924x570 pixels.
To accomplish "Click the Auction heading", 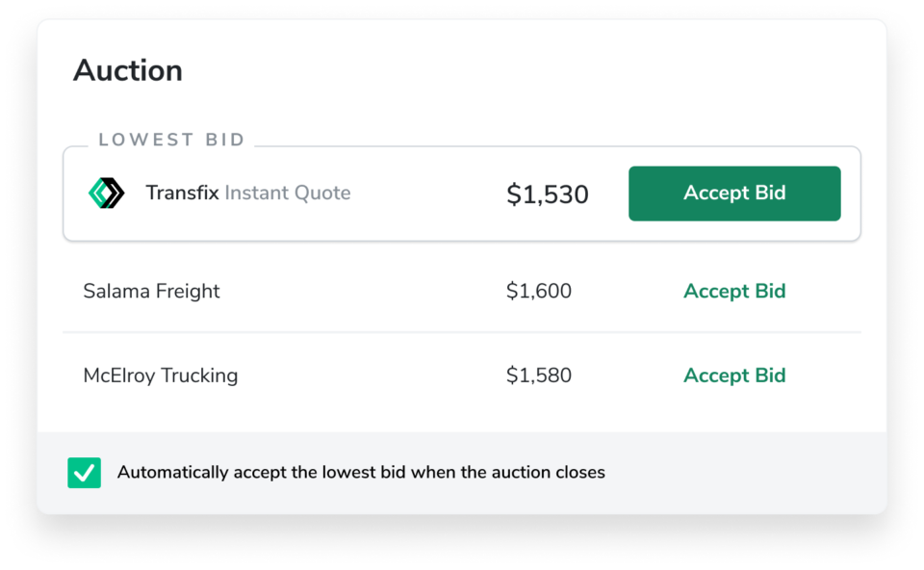I will coord(127,70).
